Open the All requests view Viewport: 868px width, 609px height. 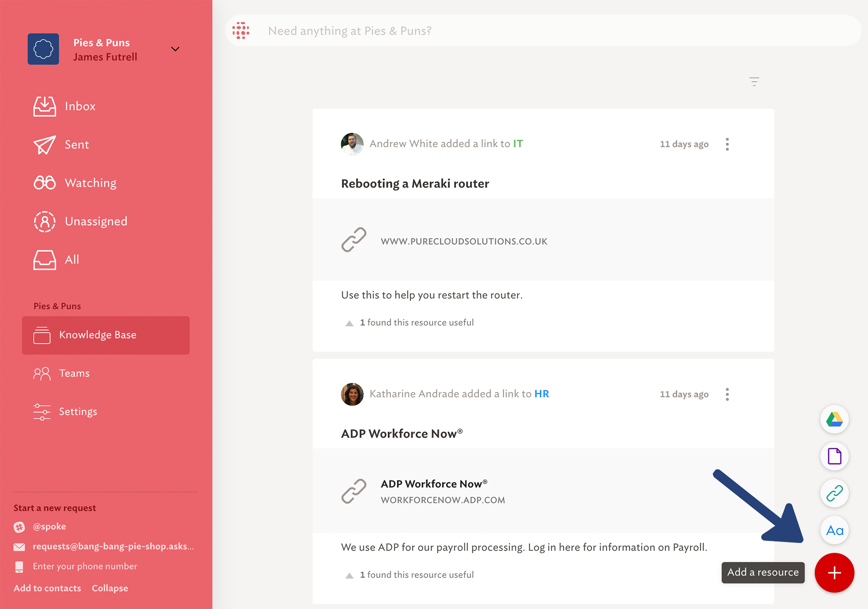pyautogui.click(x=56, y=260)
